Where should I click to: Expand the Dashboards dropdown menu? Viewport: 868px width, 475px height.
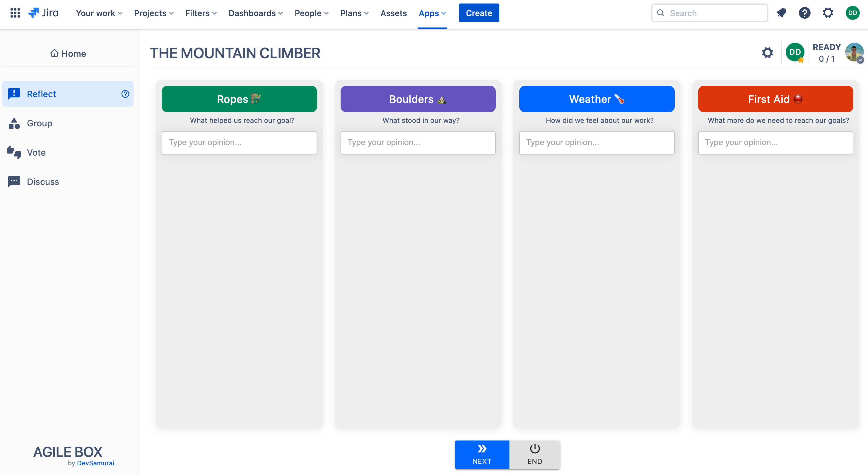point(255,13)
